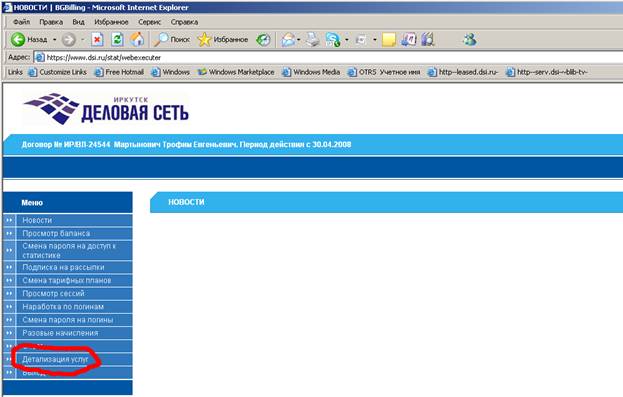The image size is (623, 397).
Task: Open the Сервис menu
Action: tap(149, 22)
